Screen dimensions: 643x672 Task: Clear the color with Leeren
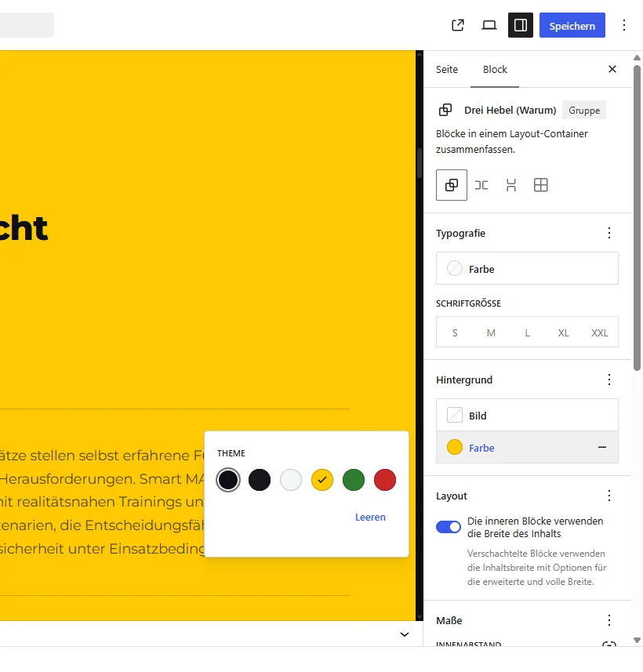(370, 518)
